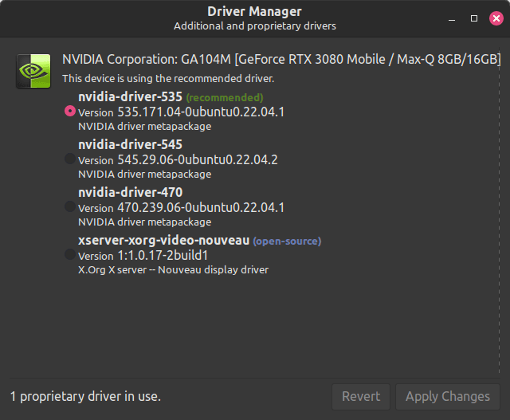Click the nvidia-driver-470 name label
Viewport: 510px width, 420px height.
tap(130, 192)
